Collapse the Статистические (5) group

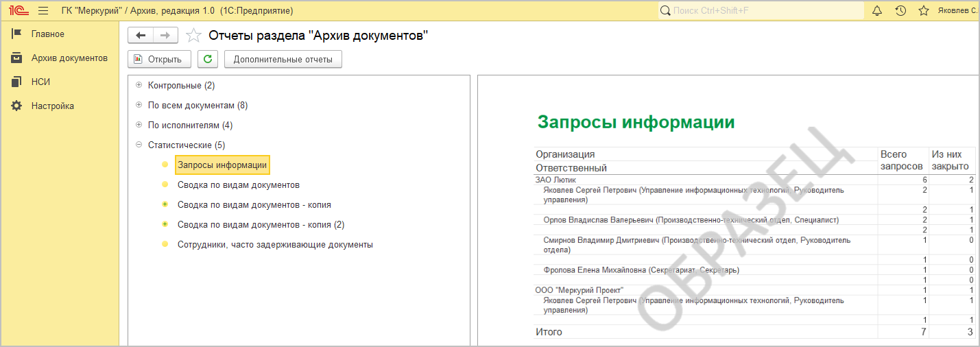tap(139, 145)
